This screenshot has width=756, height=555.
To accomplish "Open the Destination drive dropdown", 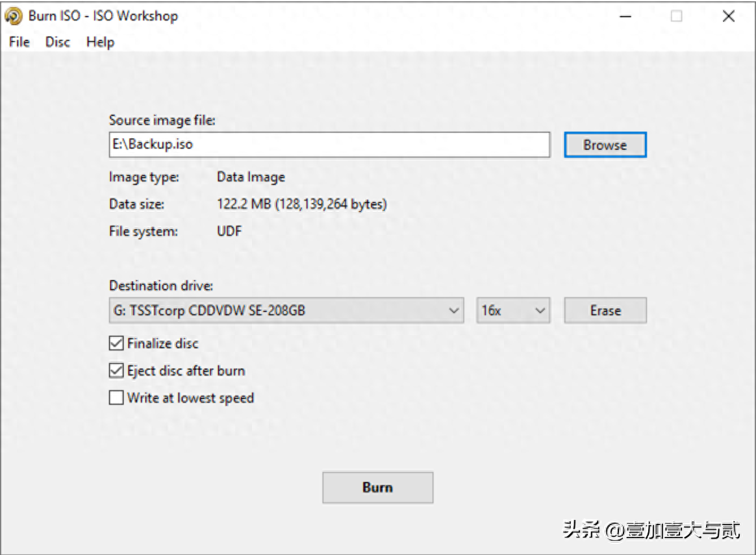I will click(286, 310).
